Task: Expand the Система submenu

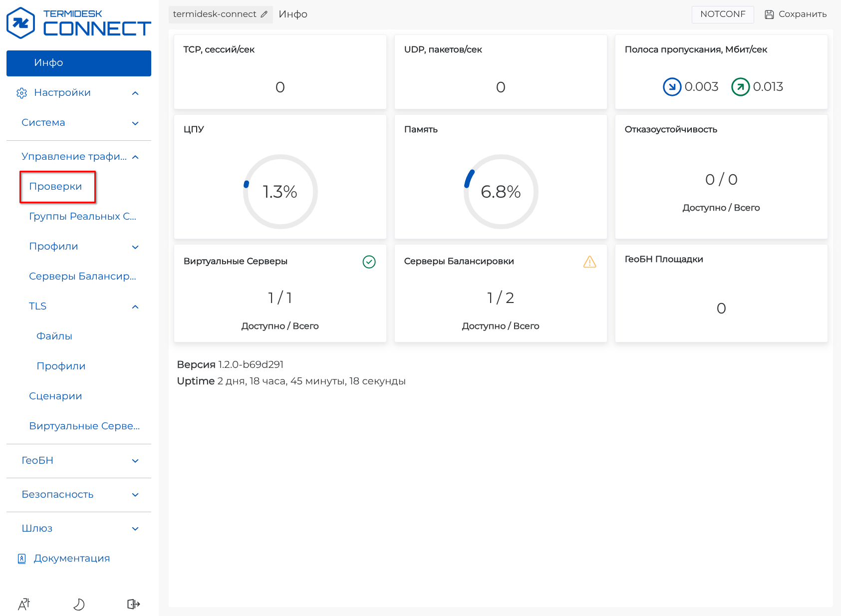Action: [135, 123]
